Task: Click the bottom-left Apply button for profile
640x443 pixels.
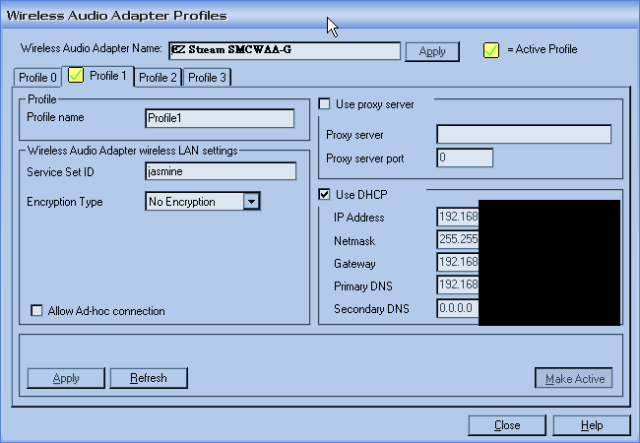Action: pos(66,378)
